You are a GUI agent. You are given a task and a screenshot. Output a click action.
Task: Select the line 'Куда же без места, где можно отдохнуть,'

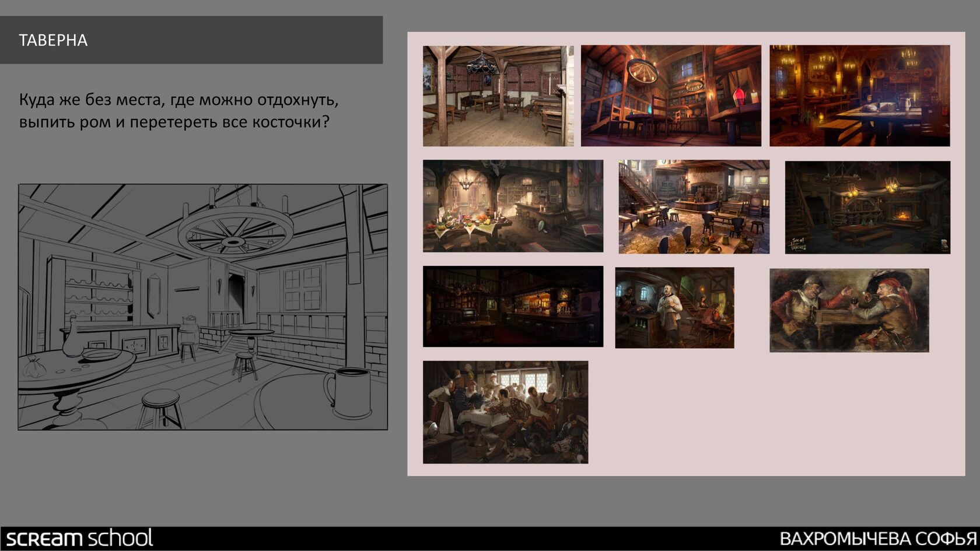click(178, 100)
